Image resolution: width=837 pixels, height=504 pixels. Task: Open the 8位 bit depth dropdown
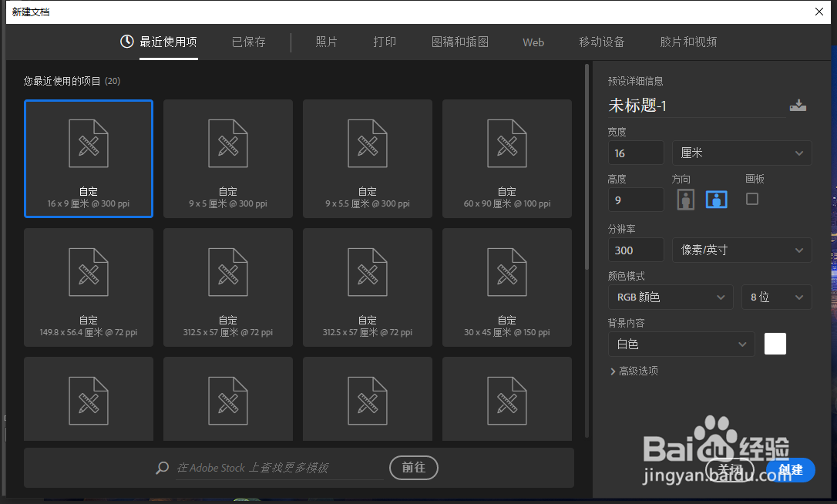point(776,297)
